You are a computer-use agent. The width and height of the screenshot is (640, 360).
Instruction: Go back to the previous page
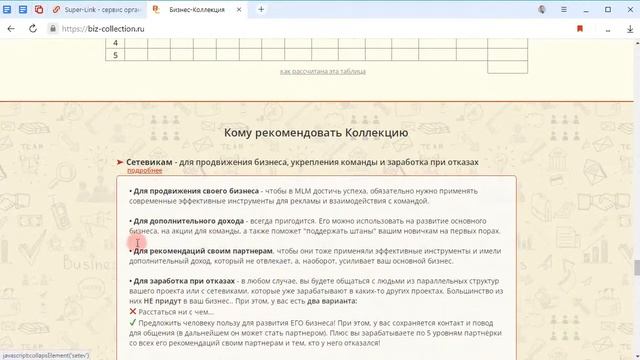point(11,29)
